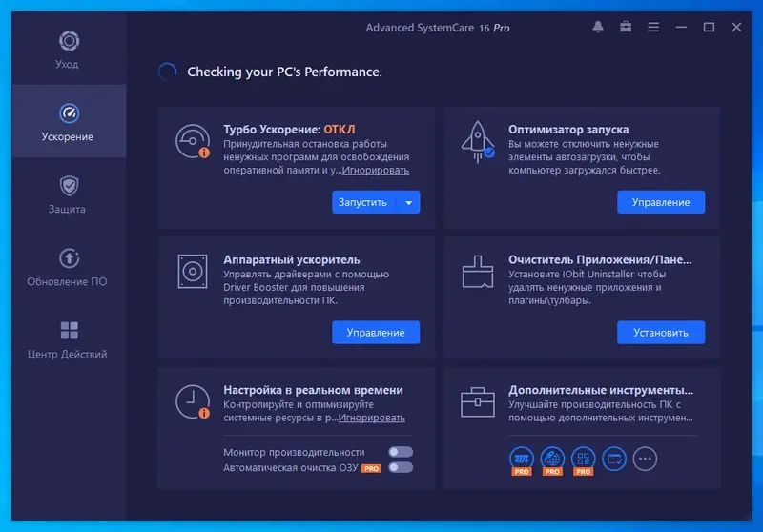Open the hamburger main menu
The image size is (763, 532).
coord(653,28)
